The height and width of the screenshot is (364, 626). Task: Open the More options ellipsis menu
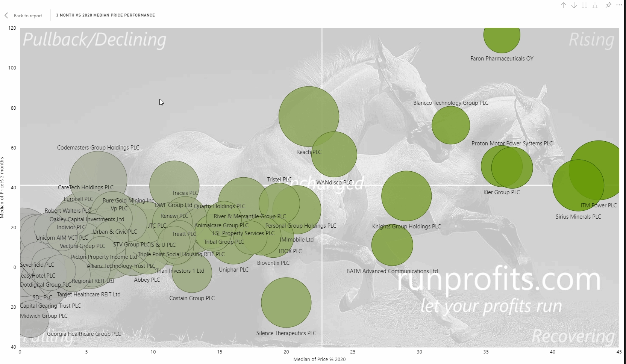click(x=619, y=5)
